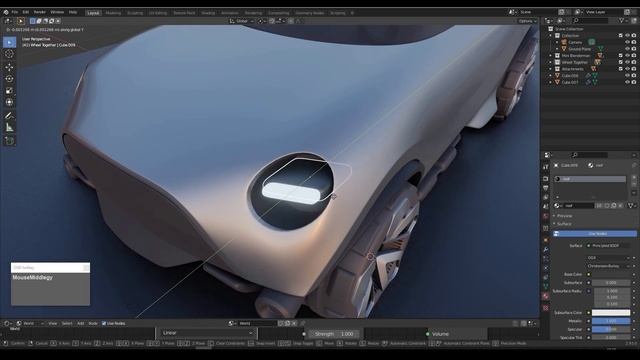This screenshot has height=360, width=640.
Task: Hide Ground Plane in viewport
Action: click(628, 49)
